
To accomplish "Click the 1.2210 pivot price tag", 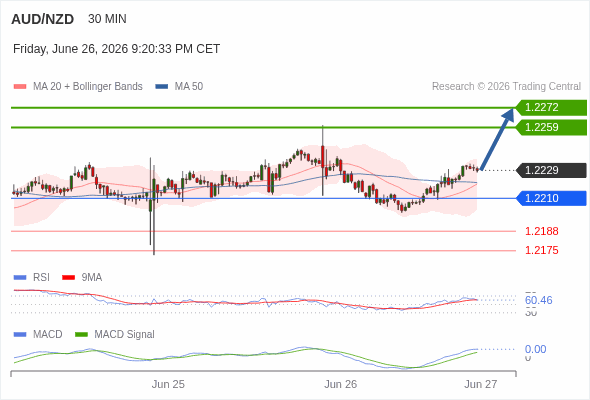I will [551, 198].
